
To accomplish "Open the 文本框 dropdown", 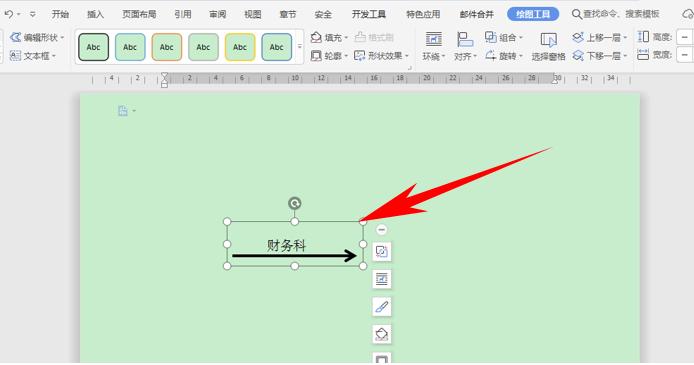I will tap(33, 56).
